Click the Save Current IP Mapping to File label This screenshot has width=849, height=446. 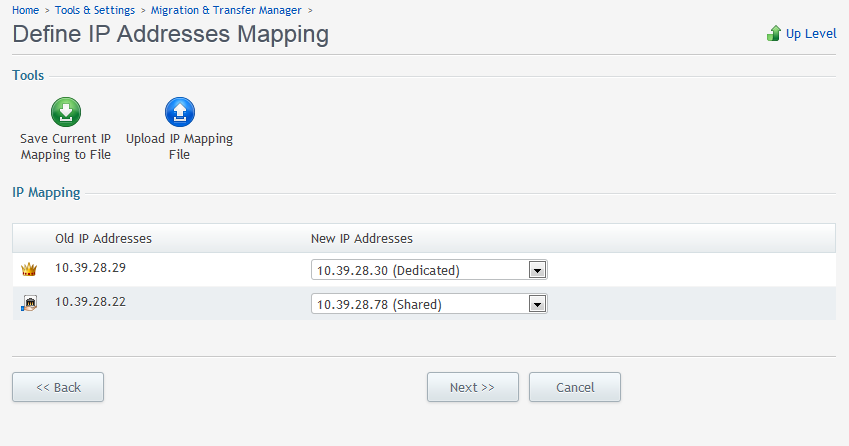(66, 147)
